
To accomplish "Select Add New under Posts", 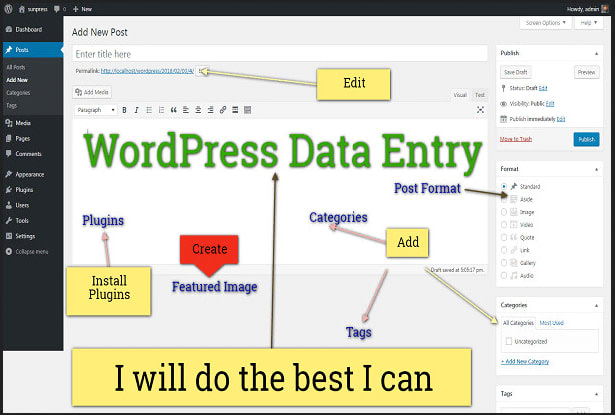I will point(17,80).
